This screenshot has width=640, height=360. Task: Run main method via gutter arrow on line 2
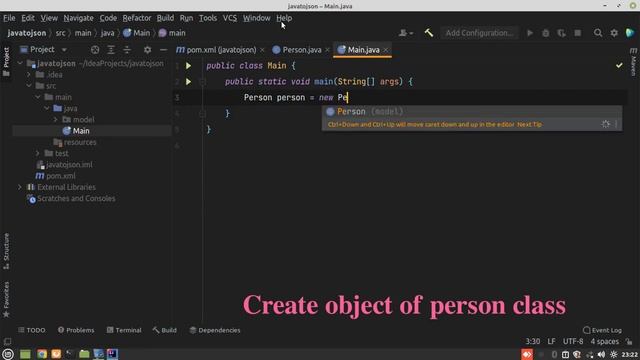pos(188,82)
